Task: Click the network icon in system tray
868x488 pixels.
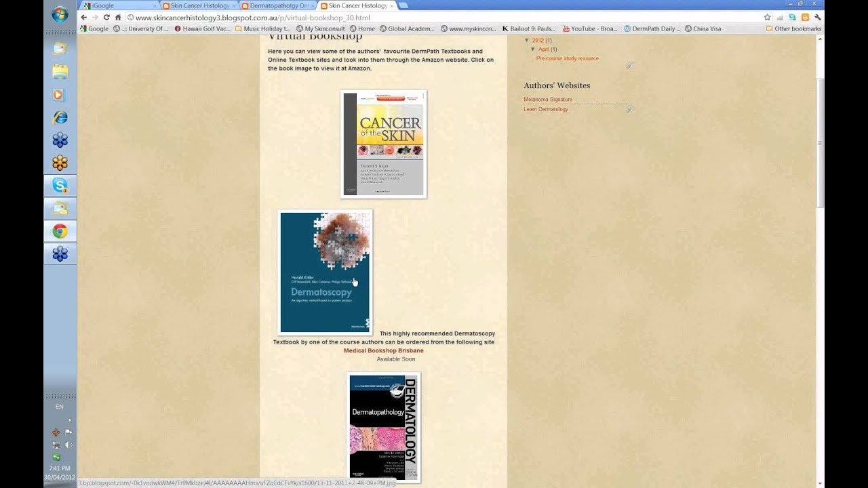Action: 56,445
